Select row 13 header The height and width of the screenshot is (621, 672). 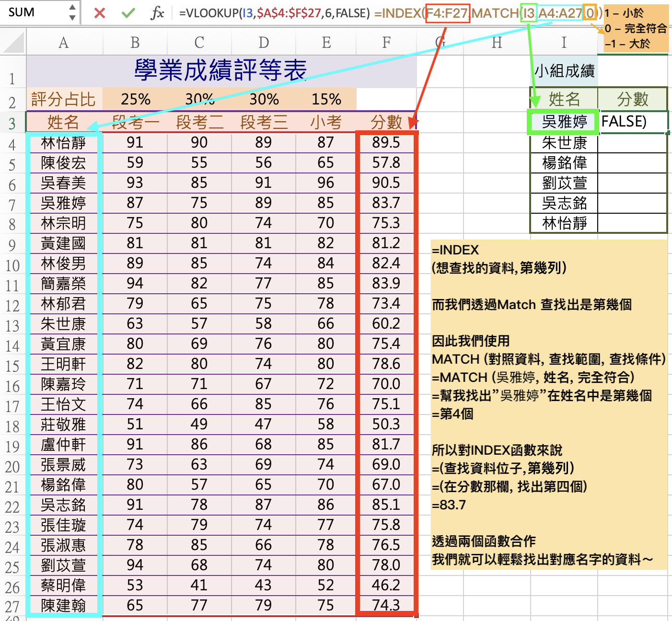[12, 325]
